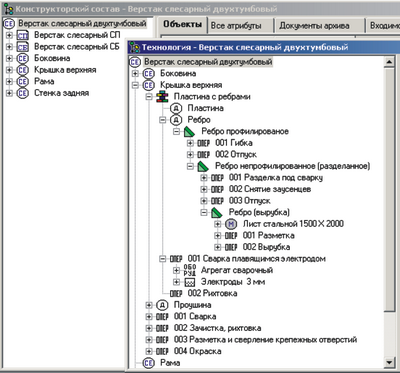Select 002 Отпуск under Ребро профилированое
This screenshot has height=373, width=400.
point(236,155)
